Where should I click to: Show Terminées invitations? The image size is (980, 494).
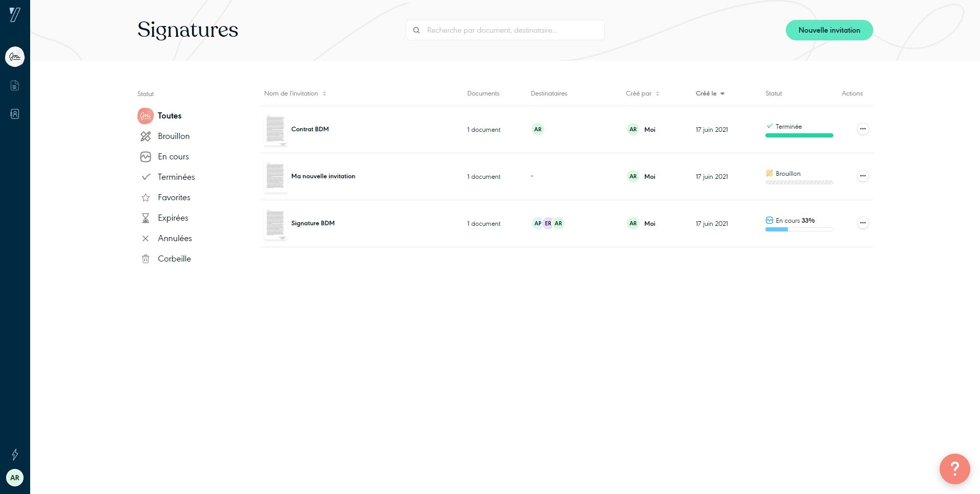[x=176, y=177]
